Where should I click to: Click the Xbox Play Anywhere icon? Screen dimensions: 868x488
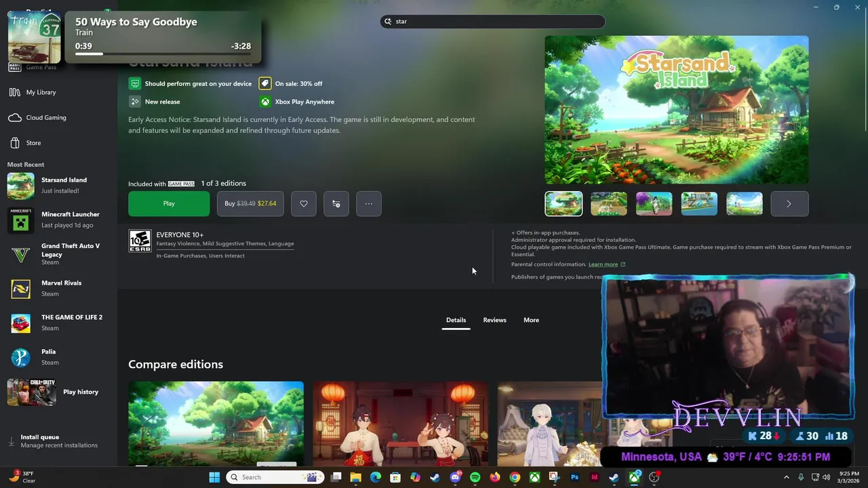pyautogui.click(x=265, y=102)
